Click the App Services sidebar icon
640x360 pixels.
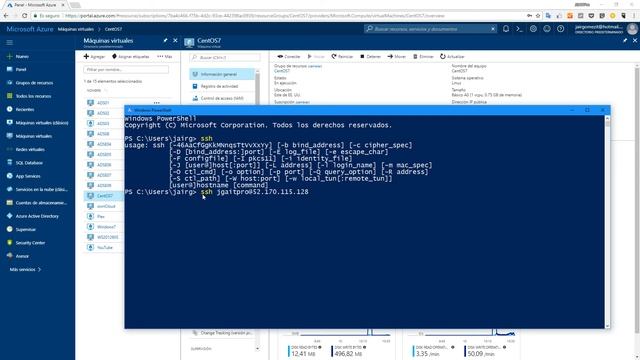point(9,176)
